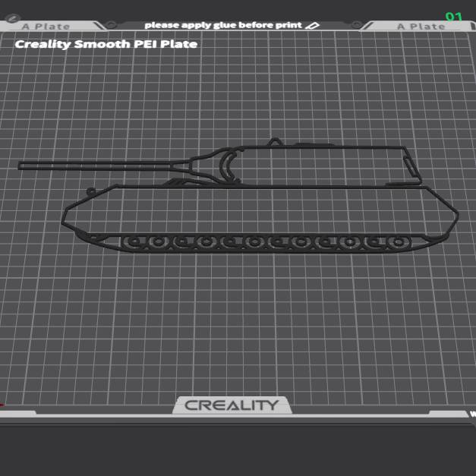476x476 pixels.
Task: Click the leftmost road wheel of the tank
Action: click(x=134, y=242)
